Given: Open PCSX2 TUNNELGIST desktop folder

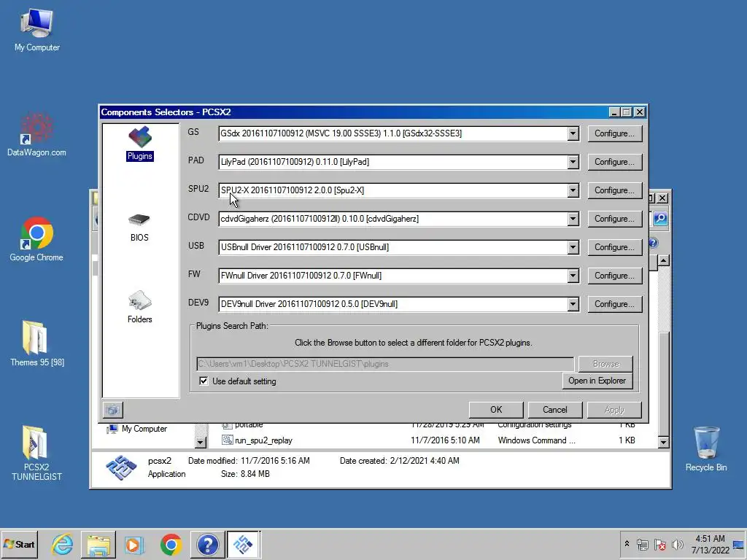Looking at the screenshot, I should click(36, 454).
